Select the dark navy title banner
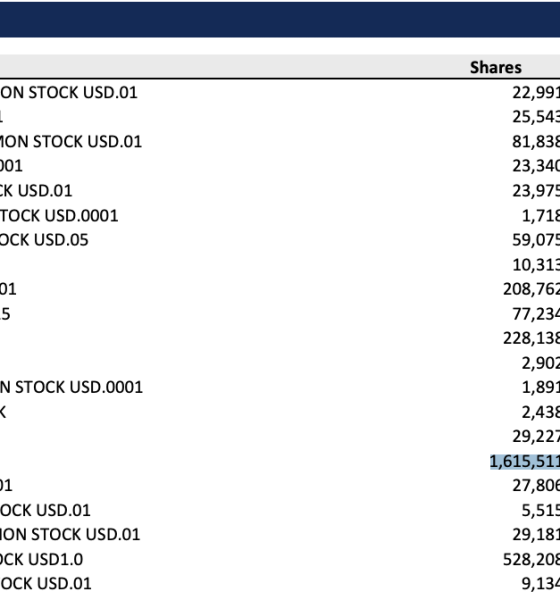The height and width of the screenshot is (600, 560). [280, 19]
